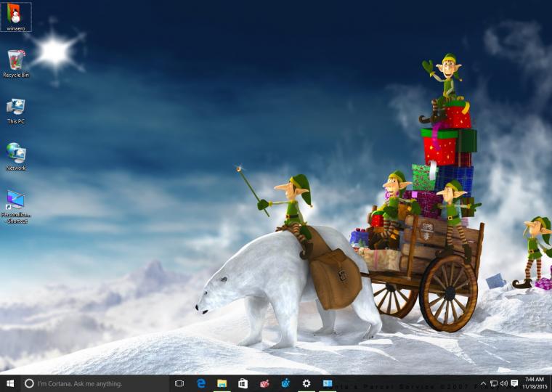Open the Action Center notifications icon
The height and width of the screenshot is (392, 552).
click(x=514, y=383)
